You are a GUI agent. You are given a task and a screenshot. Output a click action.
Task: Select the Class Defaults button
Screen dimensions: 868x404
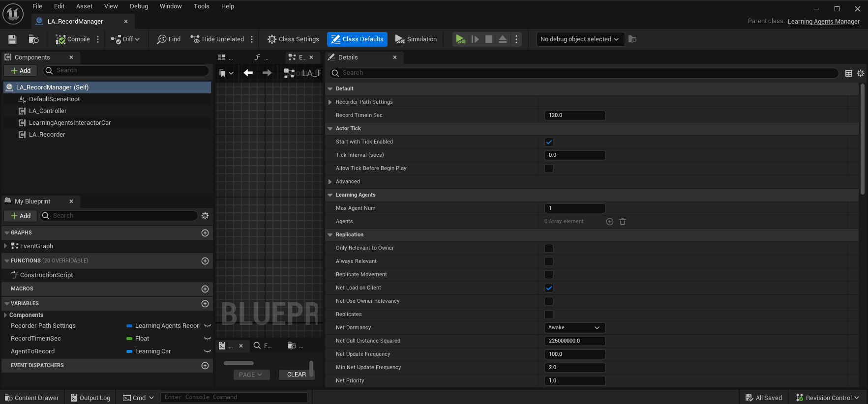[357, 39]
